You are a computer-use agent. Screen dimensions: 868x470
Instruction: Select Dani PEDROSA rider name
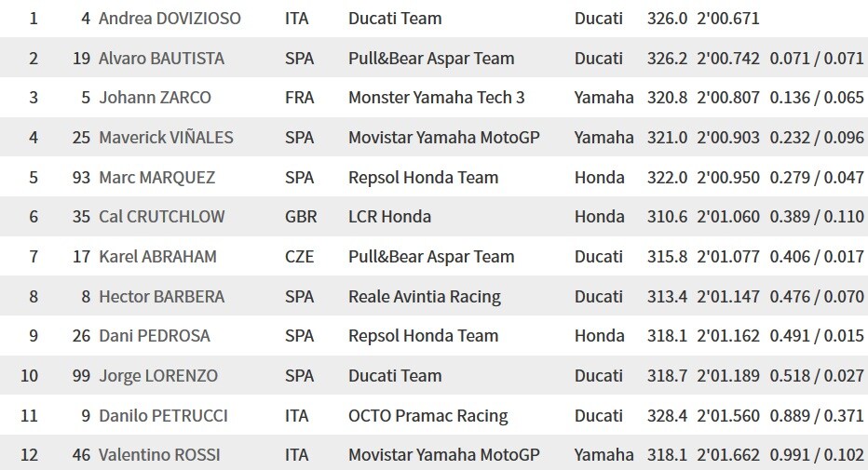click(x=154, y=336)
